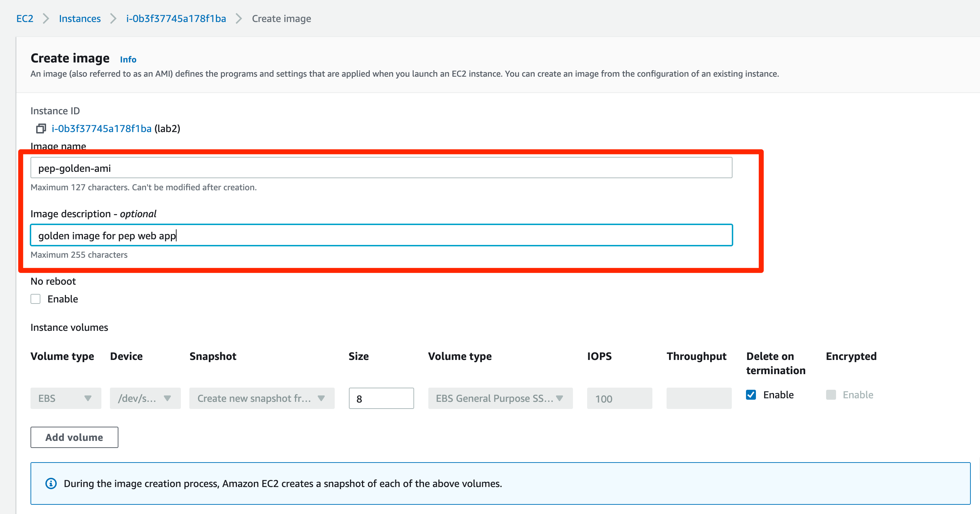Uncheck Delete on termination Enable checkbox

pos(751,394)
